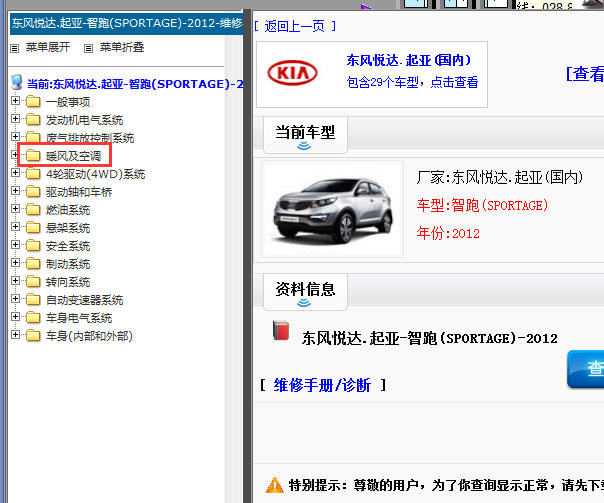The image size is (604, 503).
Task: Click the 年份:2012 text
Action: point(448,233)
